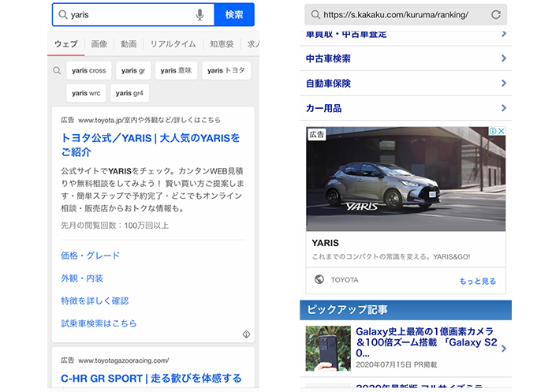Switch to the 画像 tab

point(99,44)
